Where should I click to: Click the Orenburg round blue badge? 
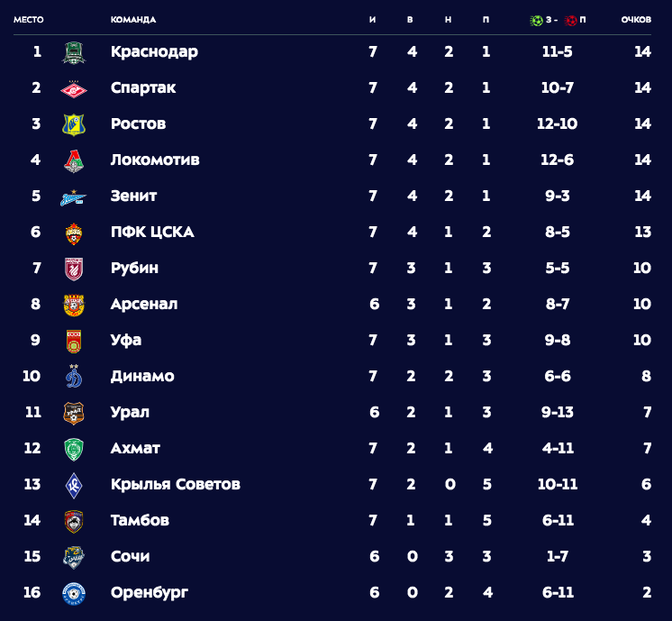(74, 594)
